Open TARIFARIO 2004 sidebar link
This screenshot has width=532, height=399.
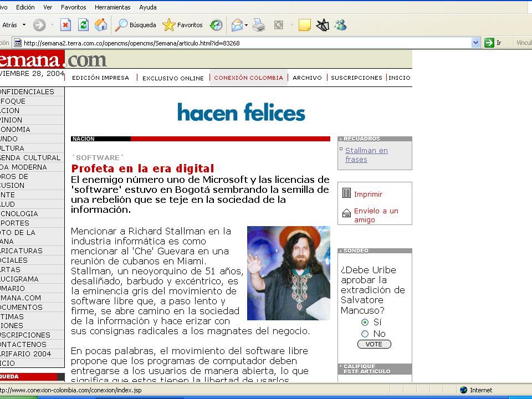click(x=26, y=354)
